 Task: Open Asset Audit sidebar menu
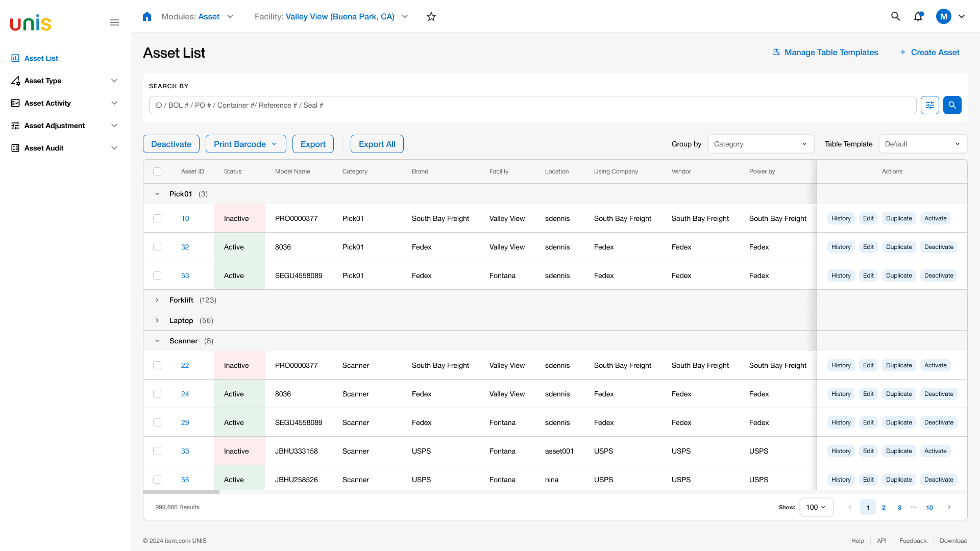[x=64, y=148]
